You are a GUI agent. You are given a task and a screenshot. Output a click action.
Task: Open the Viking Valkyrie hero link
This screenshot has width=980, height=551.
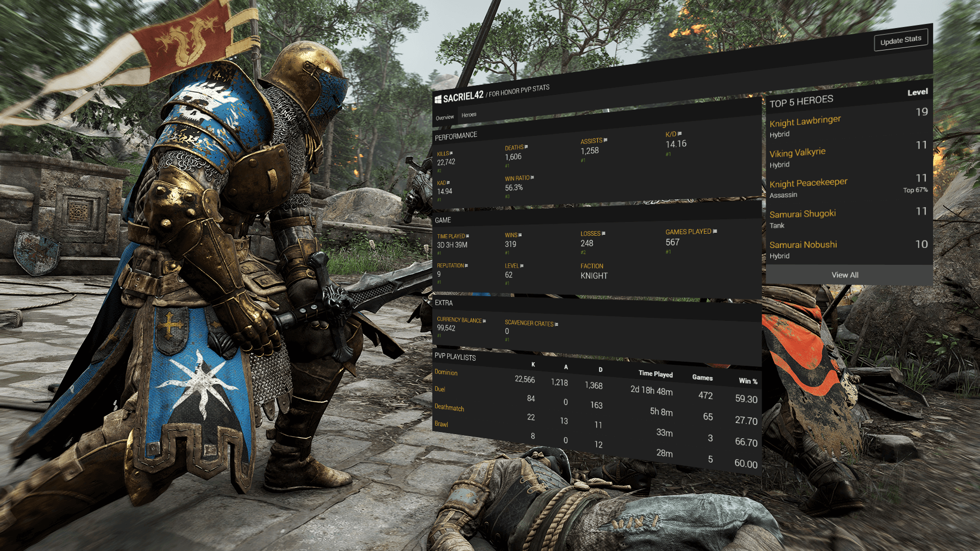[x=797, y=152]
